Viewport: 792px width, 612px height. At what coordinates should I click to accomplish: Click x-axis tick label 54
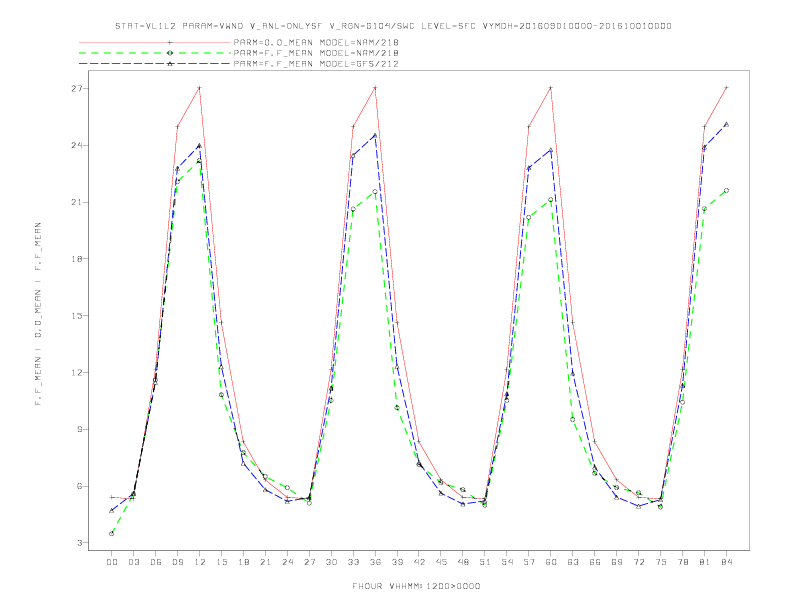pyautogui.click(x=507, y=562)
